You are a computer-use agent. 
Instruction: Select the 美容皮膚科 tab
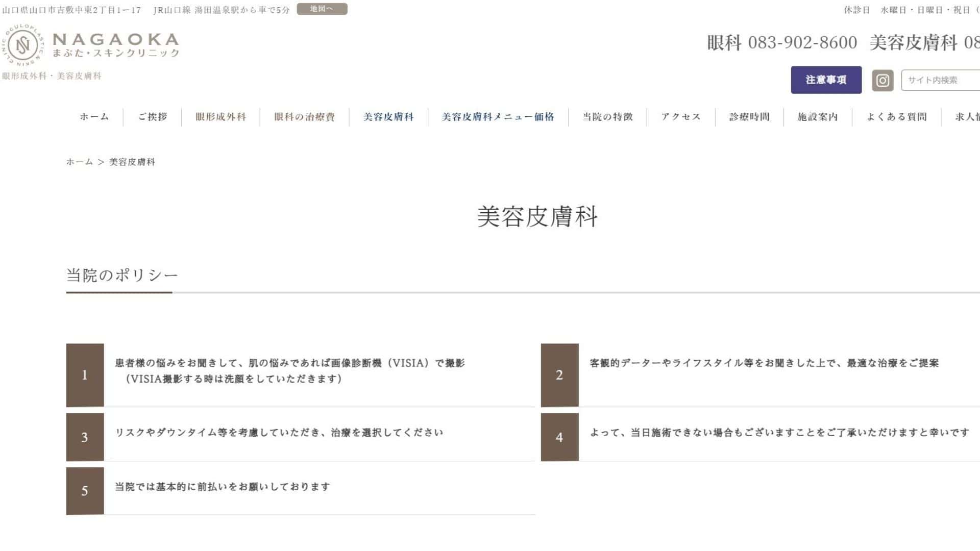point(388,117)
